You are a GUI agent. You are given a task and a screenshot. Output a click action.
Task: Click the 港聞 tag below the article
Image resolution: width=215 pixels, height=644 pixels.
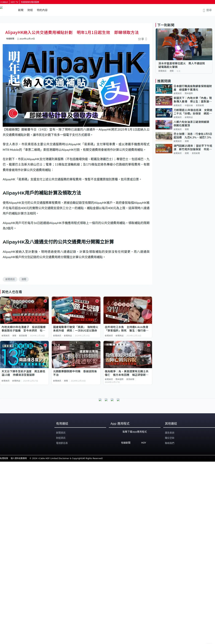[24, 279]
